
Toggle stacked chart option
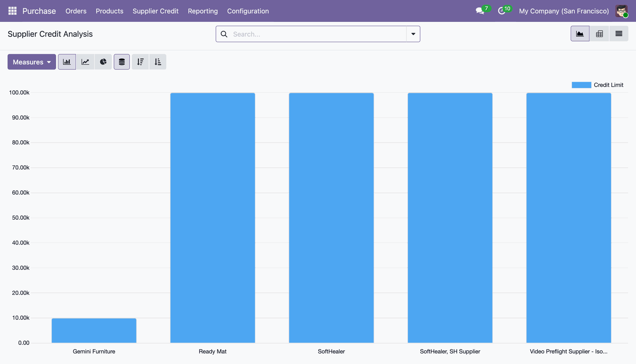122,62
